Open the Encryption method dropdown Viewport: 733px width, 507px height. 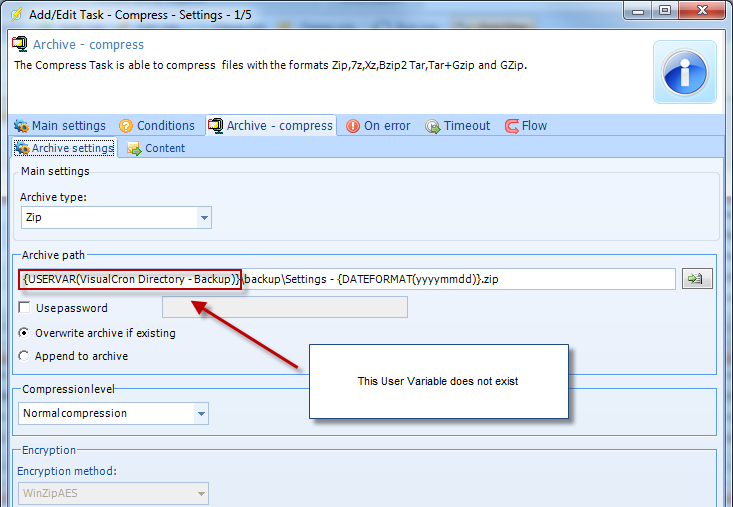(201, 493)
